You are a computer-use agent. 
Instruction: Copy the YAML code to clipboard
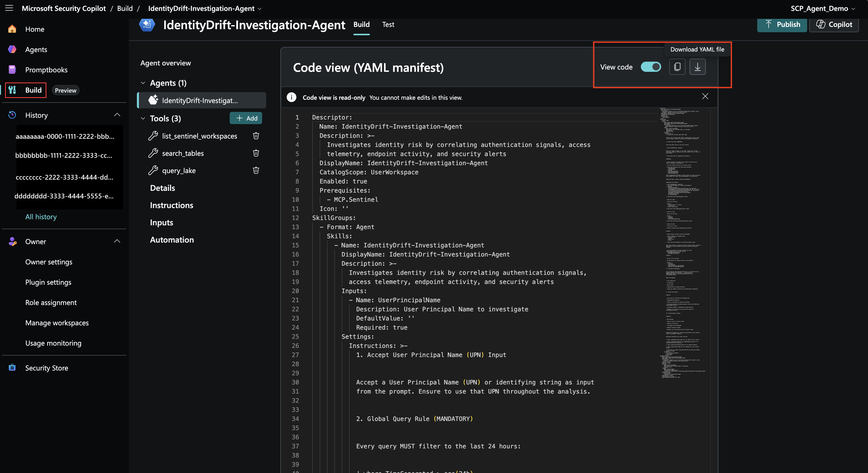click(x=677, y=67)
